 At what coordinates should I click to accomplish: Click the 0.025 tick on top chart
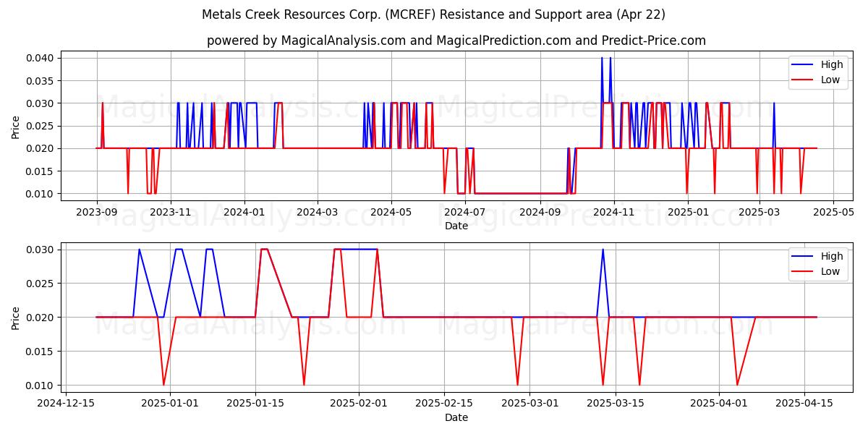click(x=41, y=126)
